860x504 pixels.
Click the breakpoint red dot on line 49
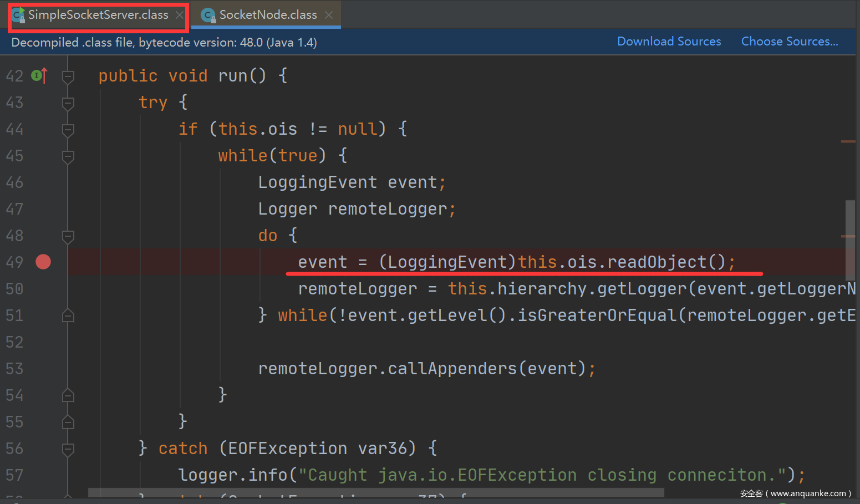tap(43, 262)
